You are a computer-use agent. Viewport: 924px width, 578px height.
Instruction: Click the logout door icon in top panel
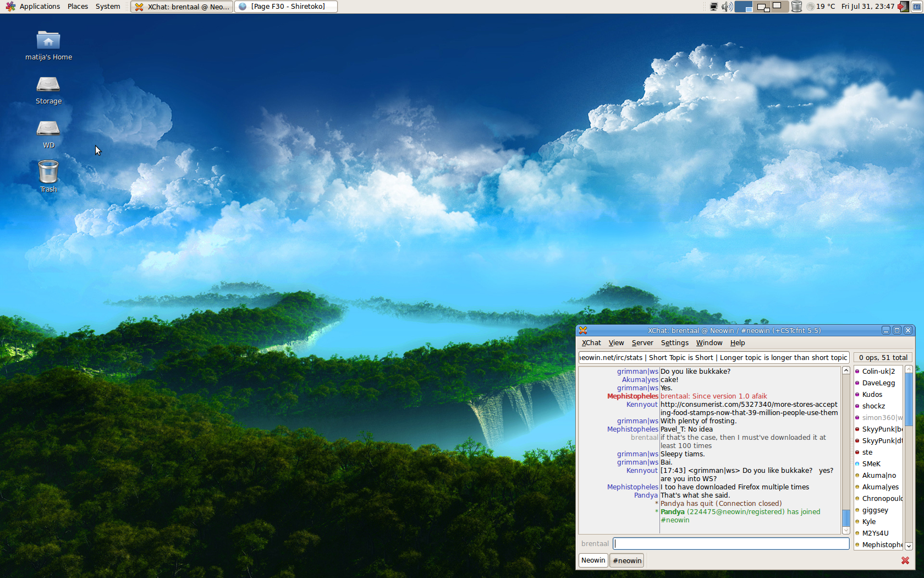pyautogui.click(x=903, y=7)
